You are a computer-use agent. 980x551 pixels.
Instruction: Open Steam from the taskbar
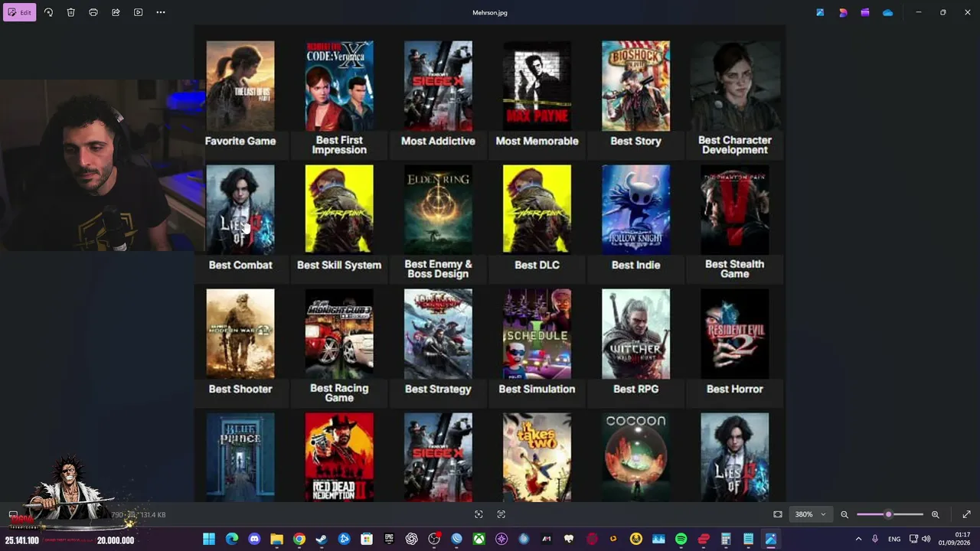322,540
